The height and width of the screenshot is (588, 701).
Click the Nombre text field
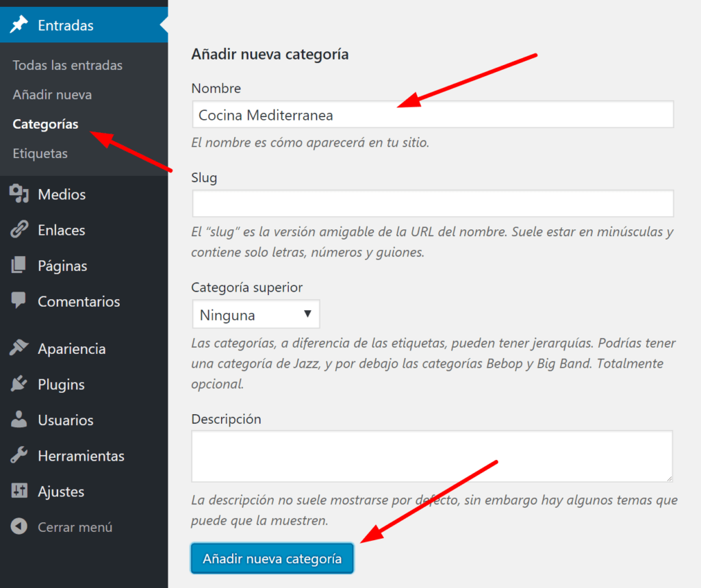[432, 115]
